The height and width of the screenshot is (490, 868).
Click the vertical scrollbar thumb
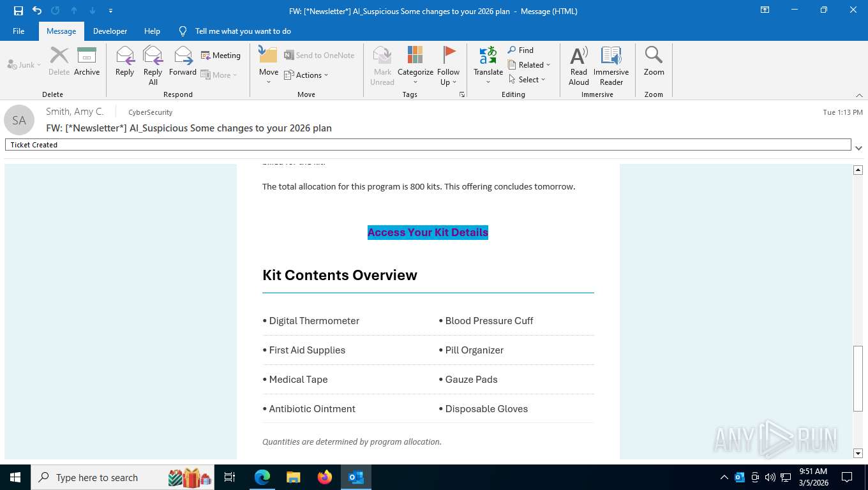pyautogui.click(x=858, y=378)
